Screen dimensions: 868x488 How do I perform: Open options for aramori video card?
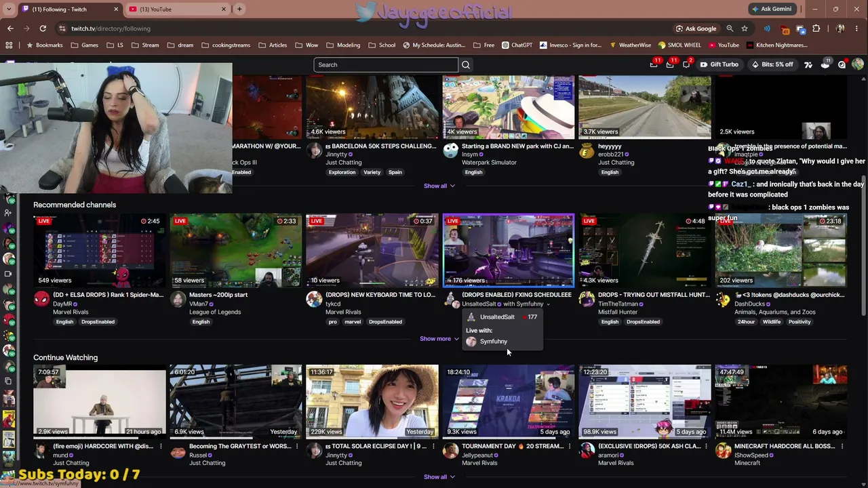706,447
